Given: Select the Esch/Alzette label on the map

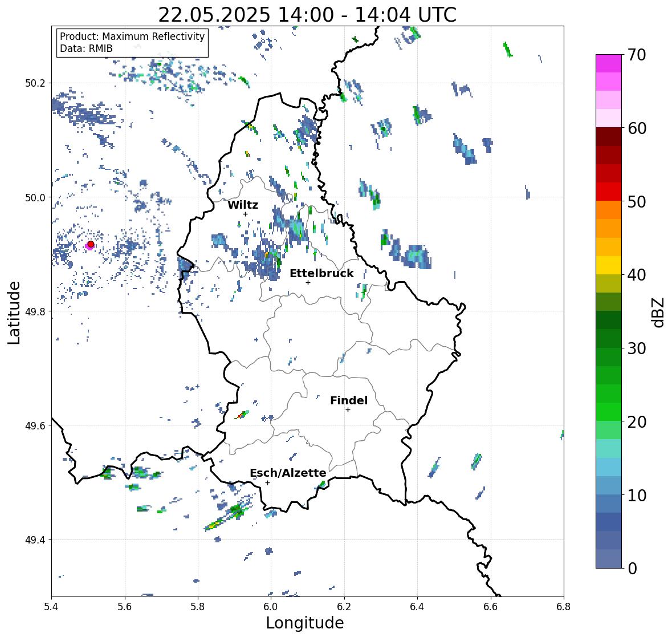Looking at the screenshot, I should pyautogui.click(x=288, y=473).
